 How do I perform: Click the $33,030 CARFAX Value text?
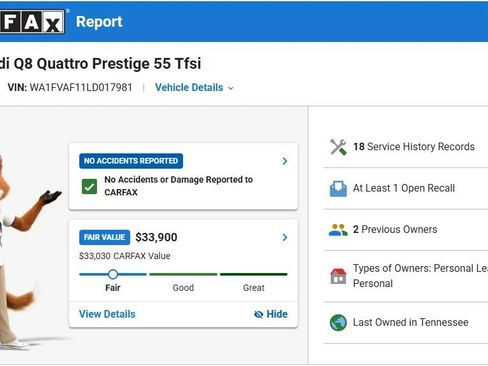[125, 256]
